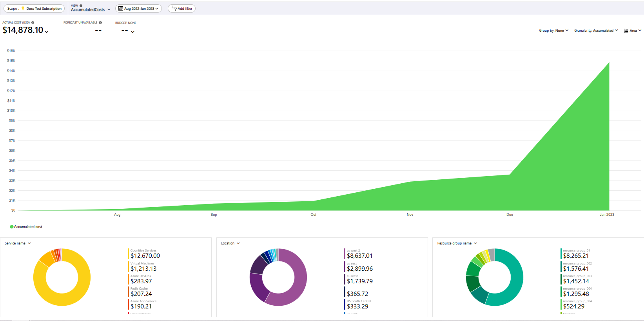This screenshot has width=644, height=321.
Task: Click the green Accumulated cost legend dot
Action: 12,227
